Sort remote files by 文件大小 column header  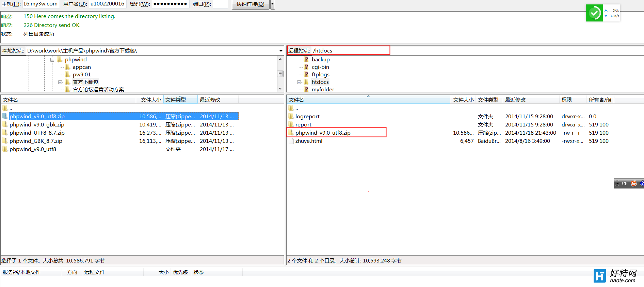[463, 100]
